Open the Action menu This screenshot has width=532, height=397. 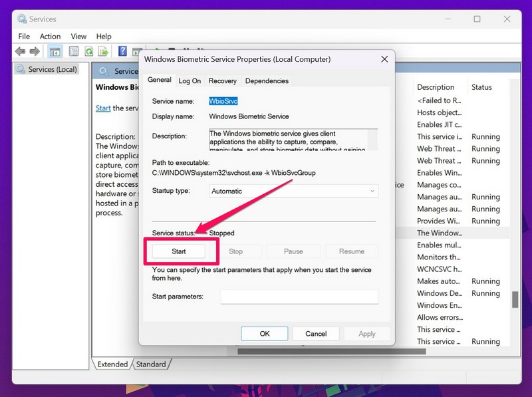pyautogui.click(x=50, y=36)
